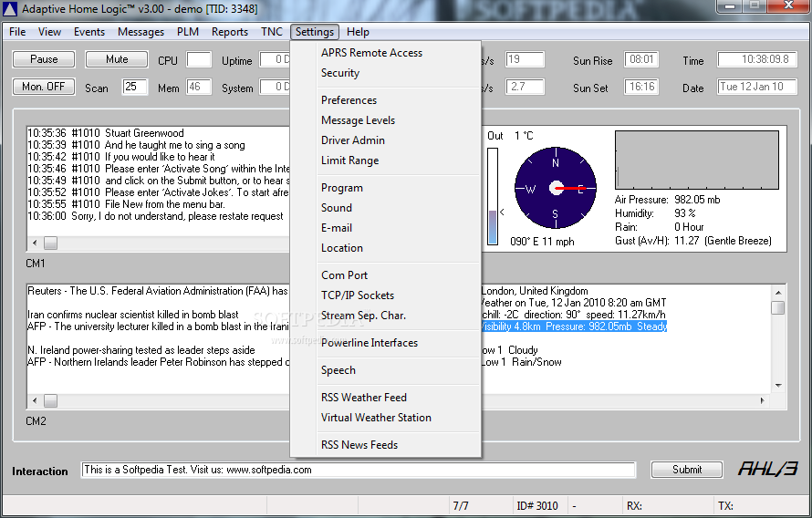
Task: Click the CPU value field
Action: [199, 59]
